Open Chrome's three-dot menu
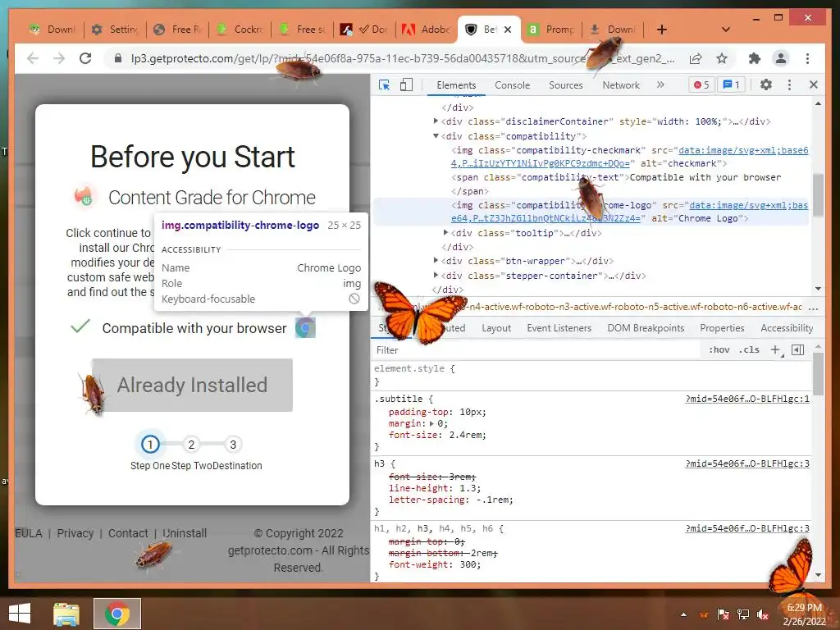The image size is (840, 630). point(807,58)
